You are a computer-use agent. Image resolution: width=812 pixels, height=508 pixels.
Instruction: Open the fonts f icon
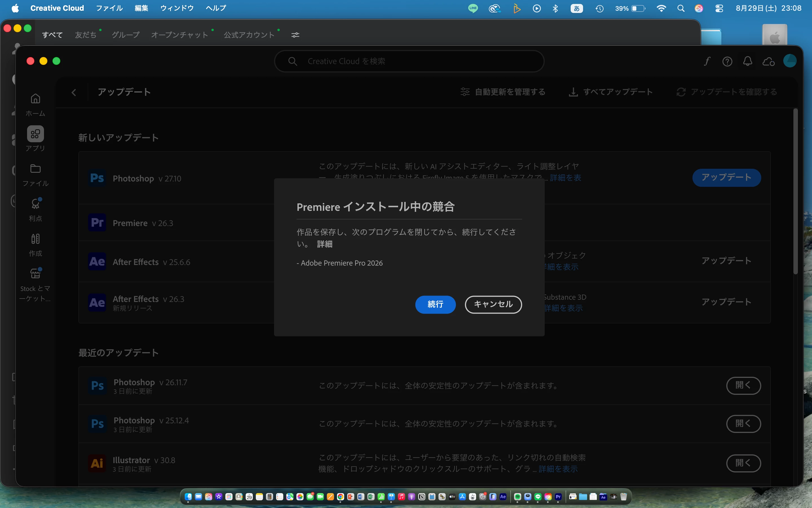click(x=707, y=61)
